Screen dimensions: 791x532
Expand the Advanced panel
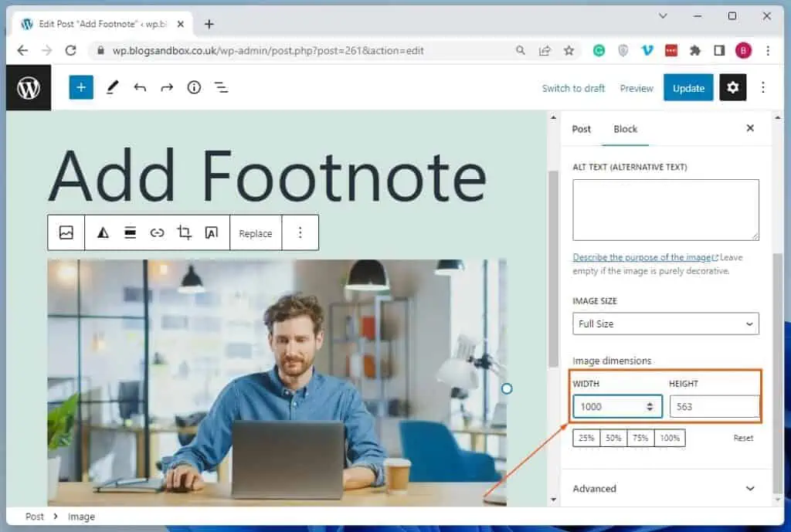(x=664, y=488)
